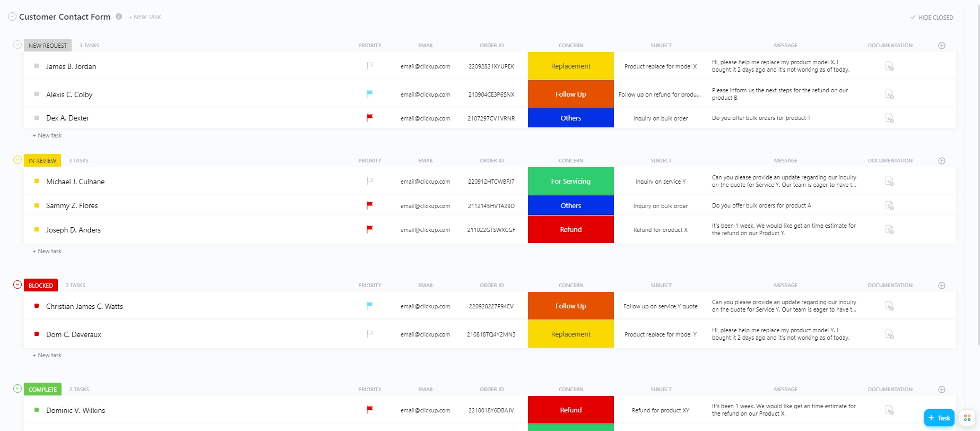
Task: Click red priority flag for Dex A. Dexter
Action: tap(370, 118)
